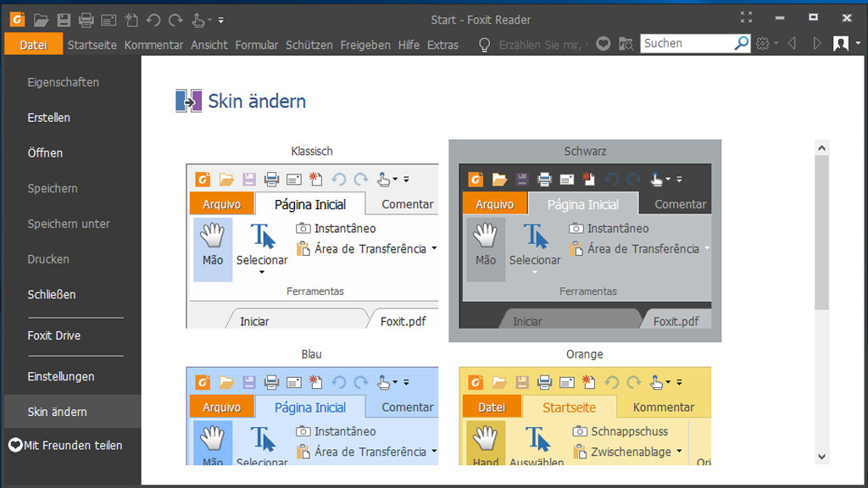Open the Ansicht tab

pos(209,45)
